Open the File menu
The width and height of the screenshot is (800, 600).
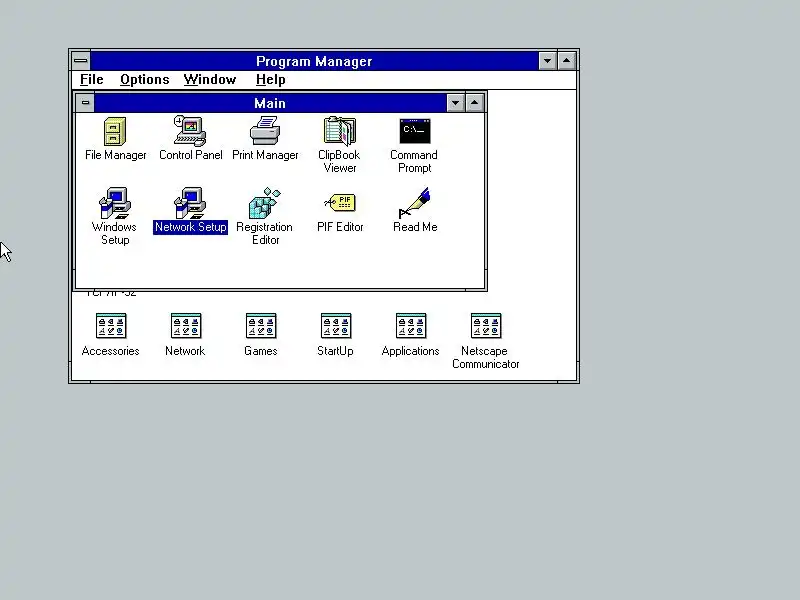pos(92,80)
